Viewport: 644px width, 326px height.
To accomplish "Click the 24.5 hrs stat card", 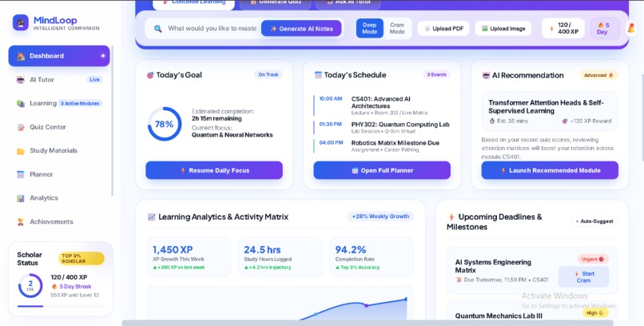I will [x=280, y=257].
